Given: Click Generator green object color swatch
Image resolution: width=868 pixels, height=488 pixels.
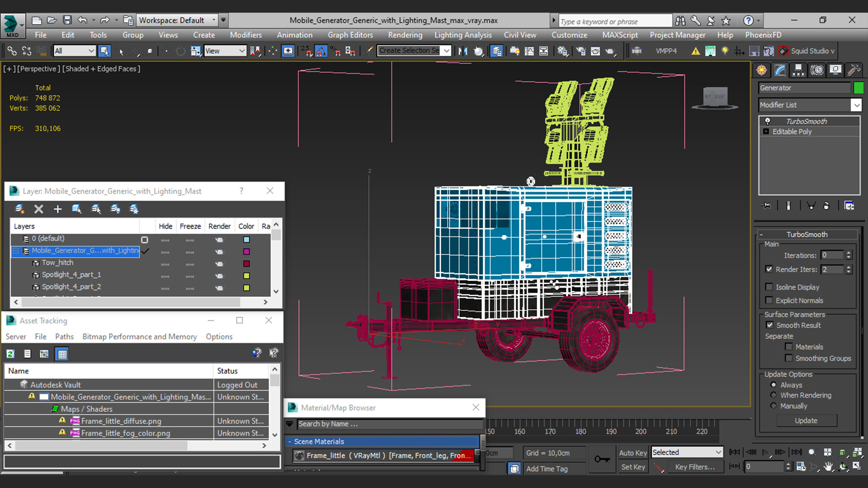Looking at the screenshot, I should point(858,88).
